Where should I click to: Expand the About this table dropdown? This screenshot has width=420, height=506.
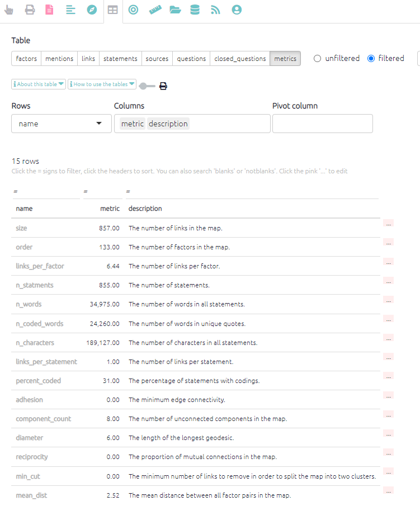[x=39, y=84]
